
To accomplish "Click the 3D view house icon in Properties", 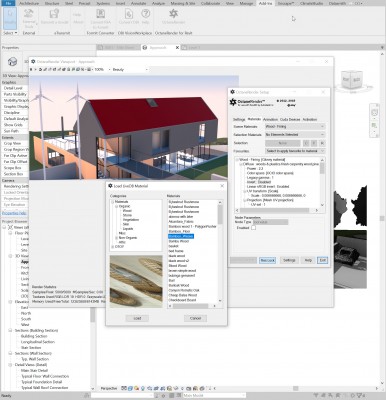I will tap(12, 62).
